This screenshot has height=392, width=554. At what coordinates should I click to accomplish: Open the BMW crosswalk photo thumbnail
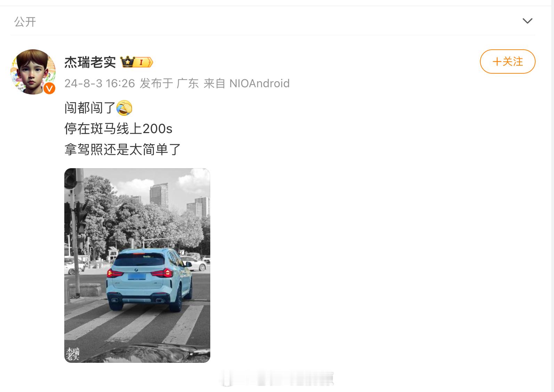[x=137, y=266]
